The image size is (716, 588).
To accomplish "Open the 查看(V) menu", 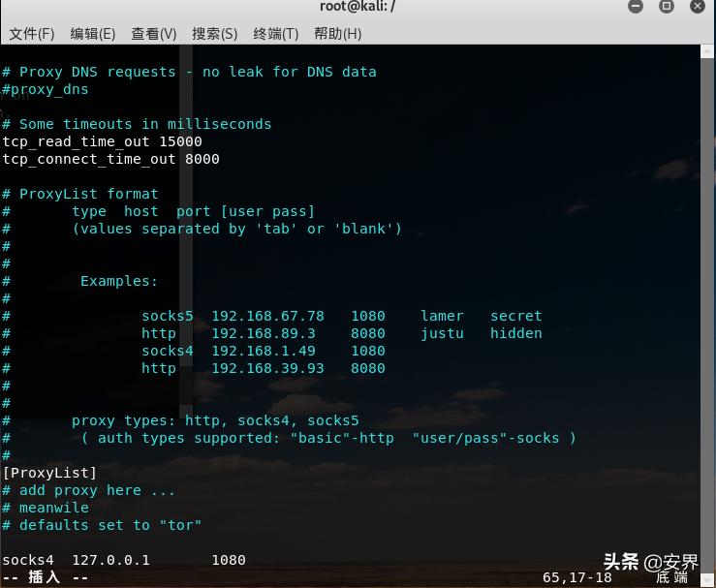I will tap(153, 34).
